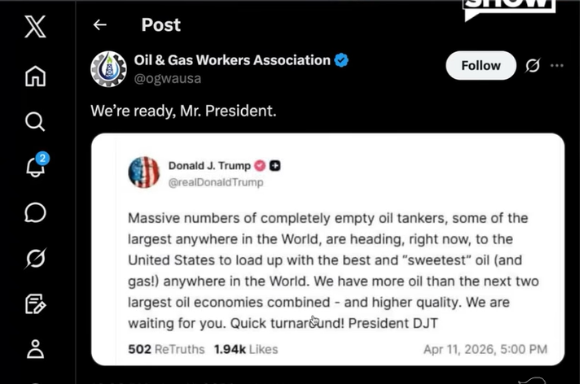Click the Post header title
Screen dimensions: 588x384
coord(161,25)
